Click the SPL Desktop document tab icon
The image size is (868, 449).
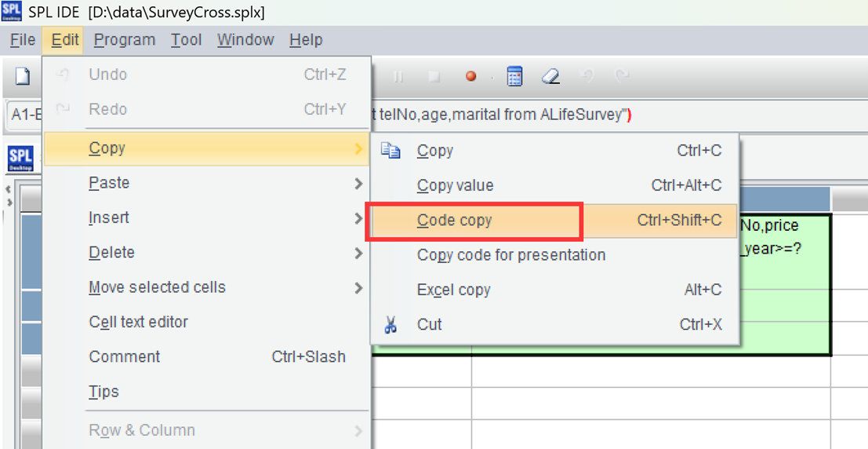pos(20,159)
